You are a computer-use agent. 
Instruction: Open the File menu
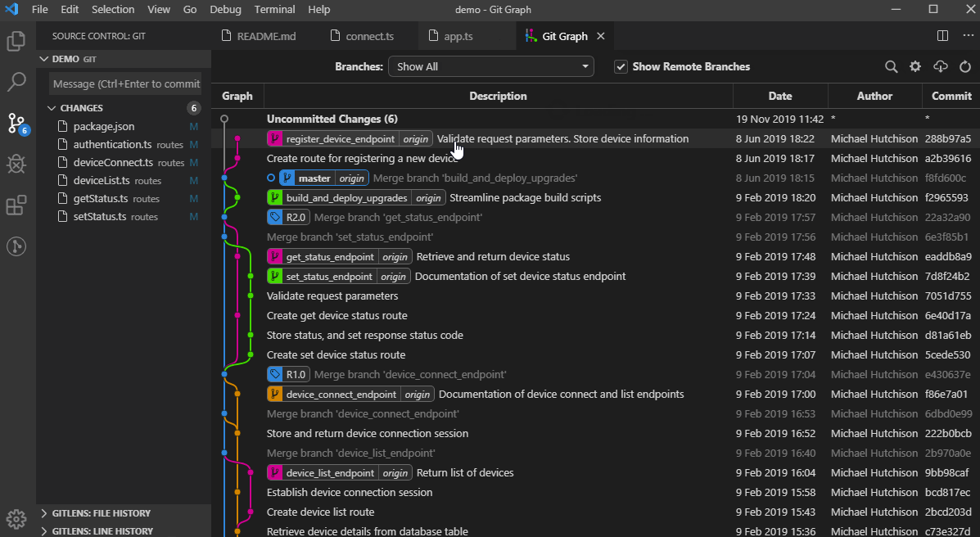39,9
